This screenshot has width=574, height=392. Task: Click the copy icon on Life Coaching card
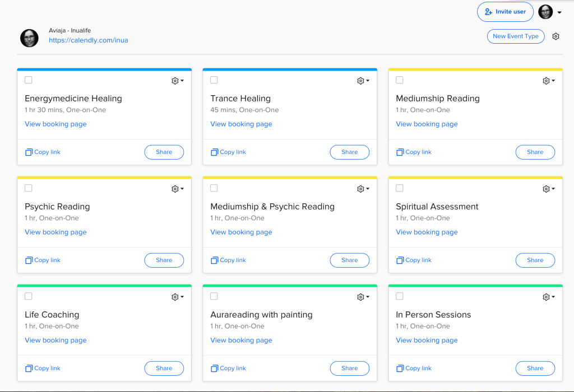(x=29, y=368)
